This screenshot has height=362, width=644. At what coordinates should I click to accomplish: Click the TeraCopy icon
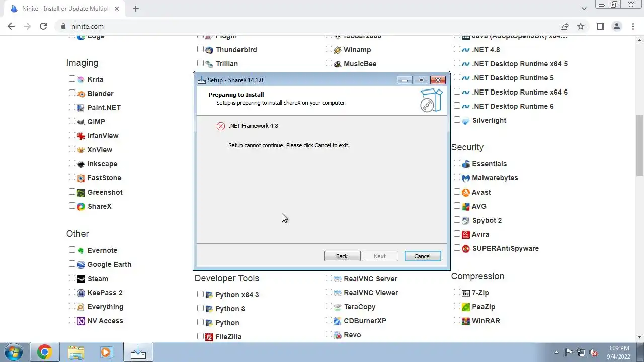tap(338, 307)
